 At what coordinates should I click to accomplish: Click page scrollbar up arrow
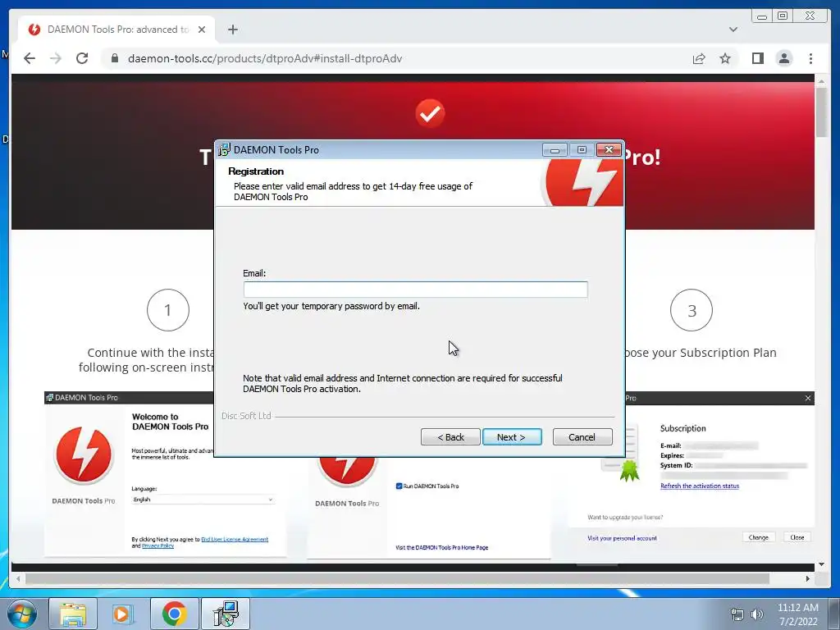click(821, 81)
